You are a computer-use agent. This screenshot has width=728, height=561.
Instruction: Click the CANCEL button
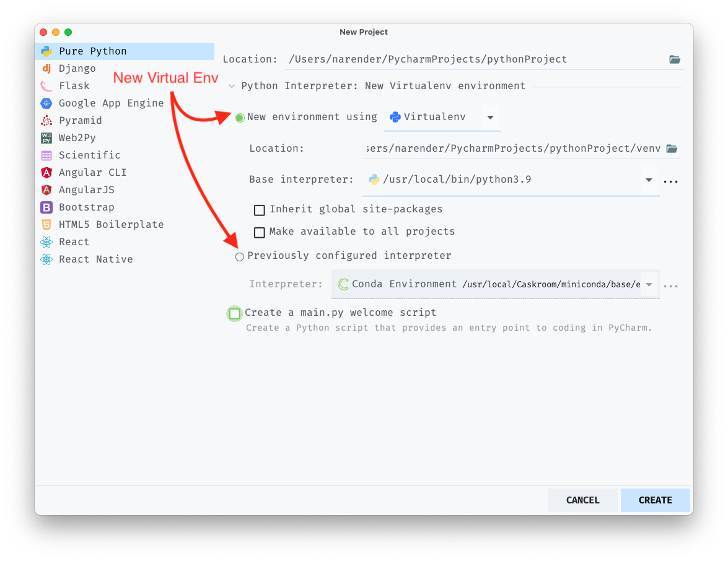pos(582,500)
